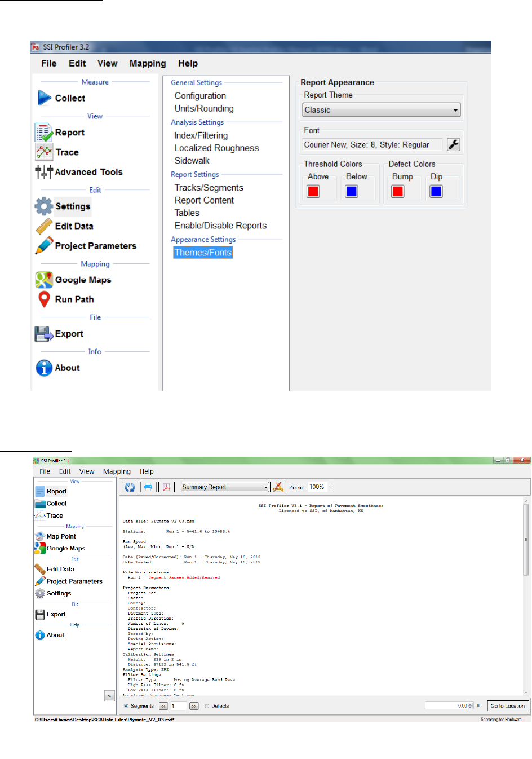The width and height of the screenshot is (532, 759).
Task: Select Configuration under General Settings
Action: (x=200, y=96)
